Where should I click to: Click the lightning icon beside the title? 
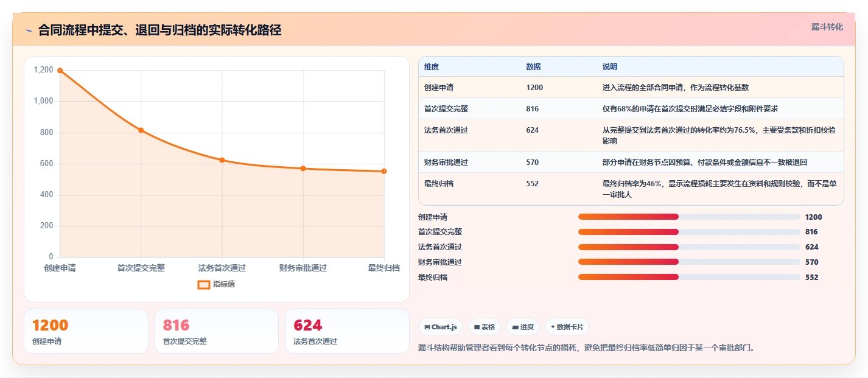[29, 30]
